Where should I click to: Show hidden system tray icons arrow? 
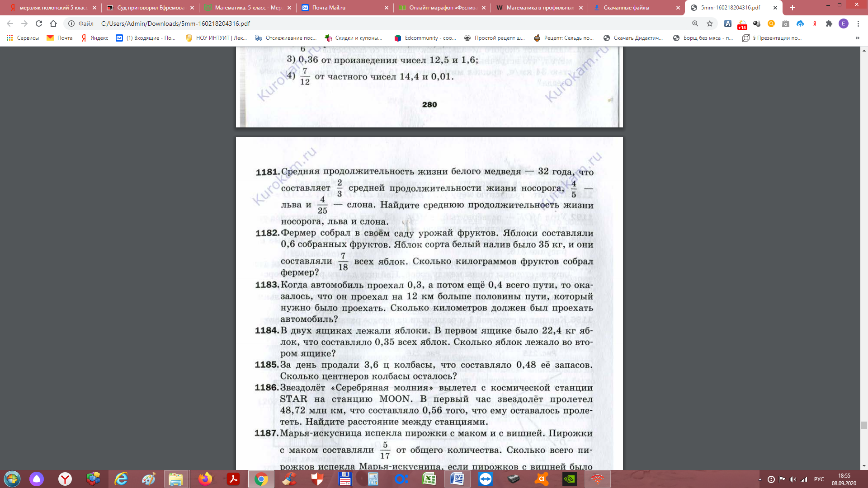point(760,479)
